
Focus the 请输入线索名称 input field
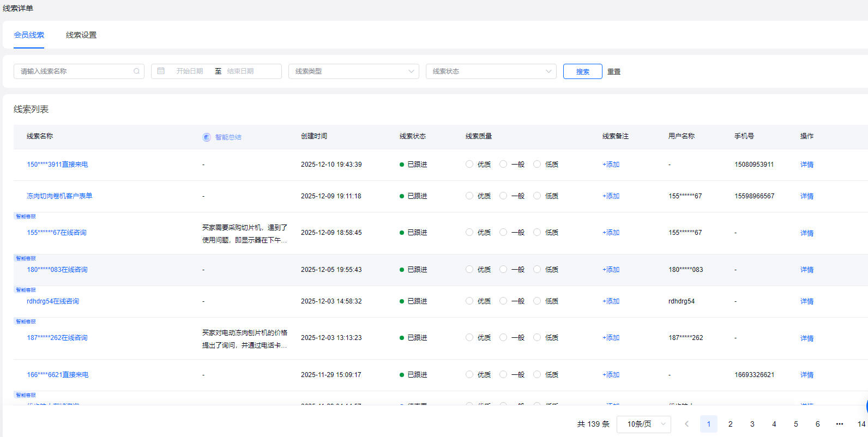coord(74,71)
